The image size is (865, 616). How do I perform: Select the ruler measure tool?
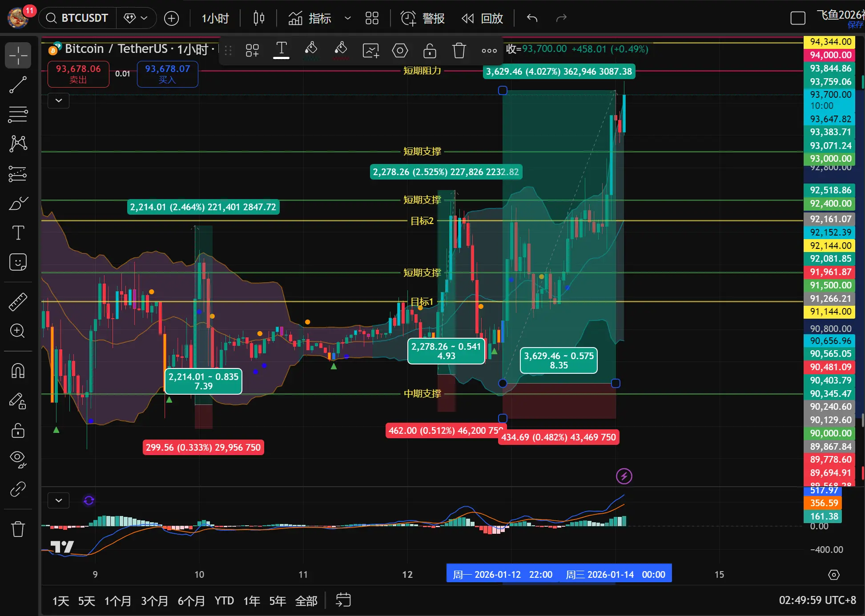(18, 302)
